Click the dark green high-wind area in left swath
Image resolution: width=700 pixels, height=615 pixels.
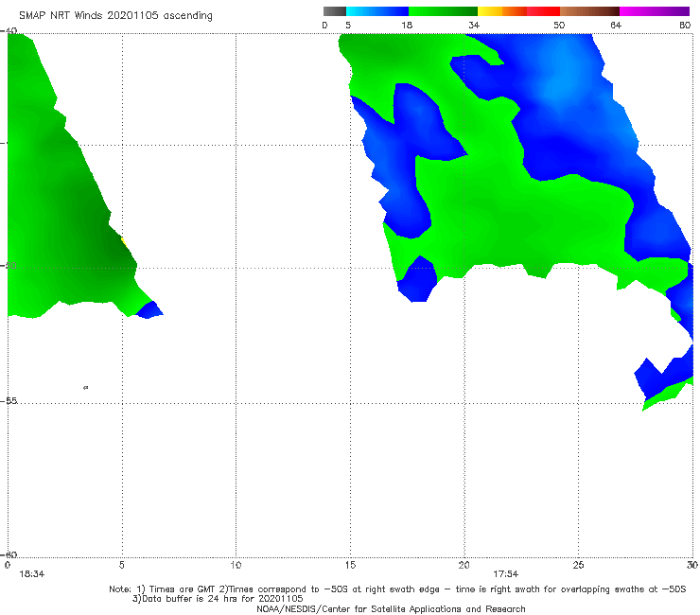pyautogui.click(x=105, y=235)
